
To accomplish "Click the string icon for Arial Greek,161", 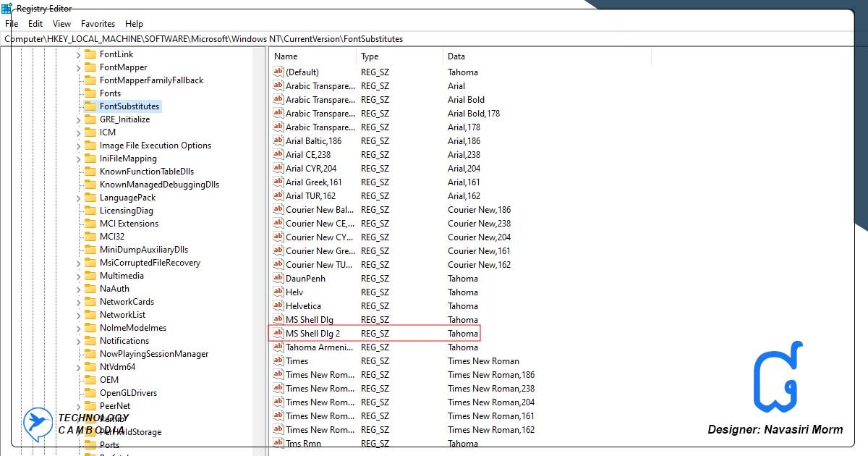I will tap(278, 182).
